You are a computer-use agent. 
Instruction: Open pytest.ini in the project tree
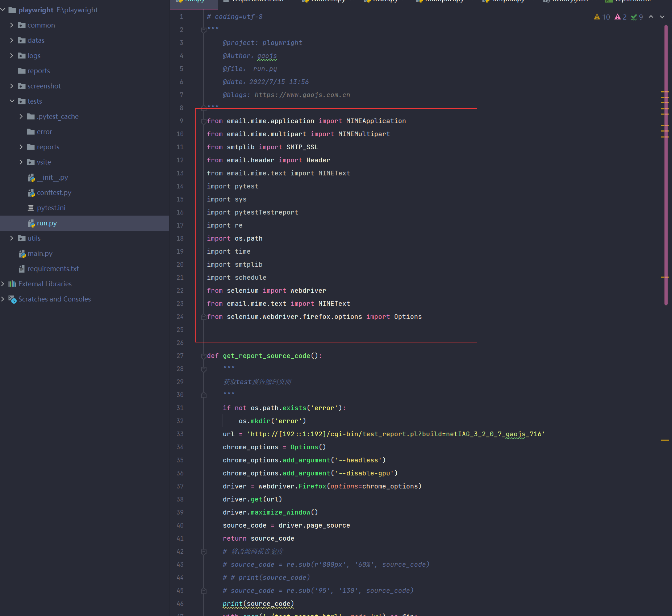coord(51,208)
